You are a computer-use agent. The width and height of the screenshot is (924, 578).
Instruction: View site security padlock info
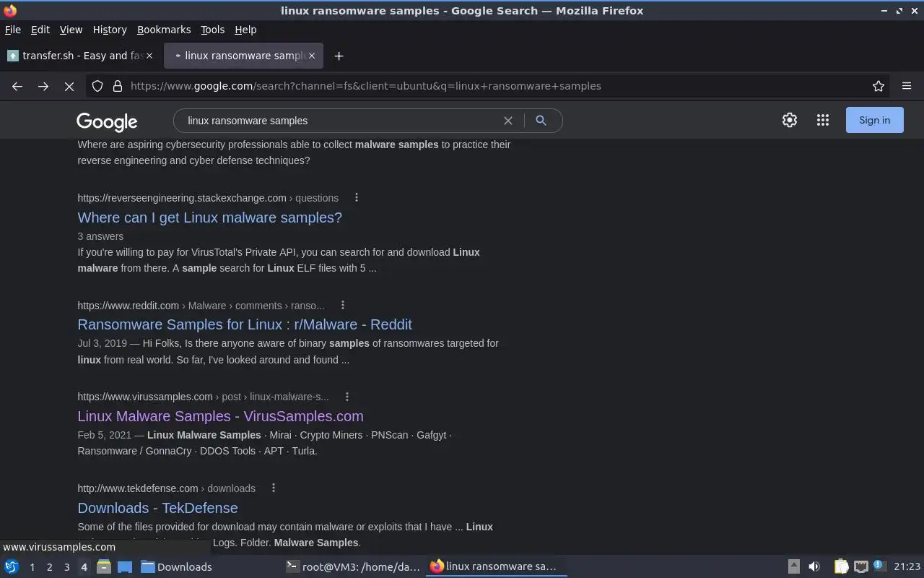pyautogui.click(x=118, y=86)
